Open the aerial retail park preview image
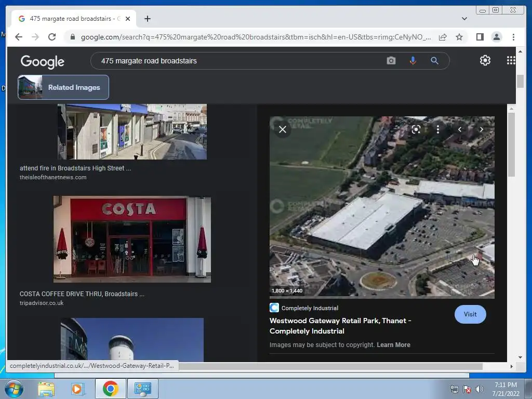532x399 pixels. 382,207
